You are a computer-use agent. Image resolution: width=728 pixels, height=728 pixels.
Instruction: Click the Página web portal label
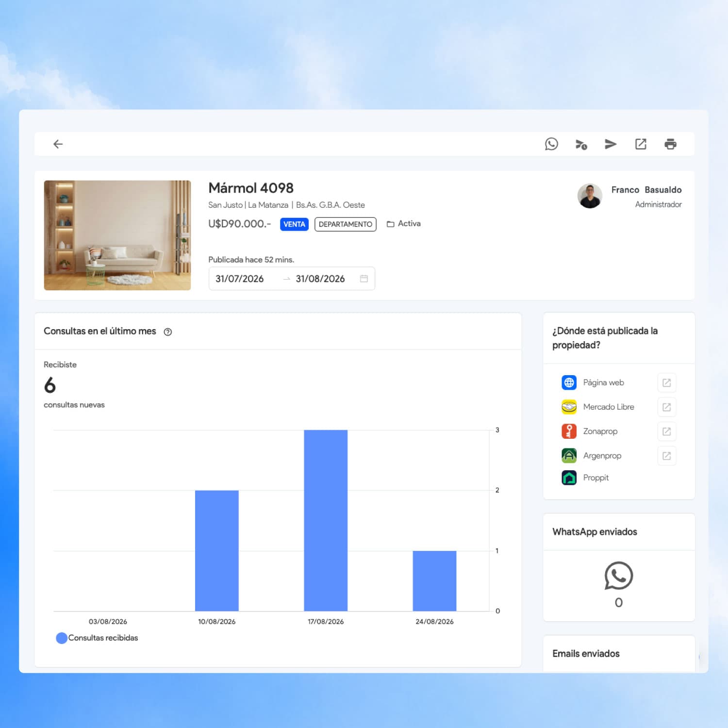pos(604,382)
